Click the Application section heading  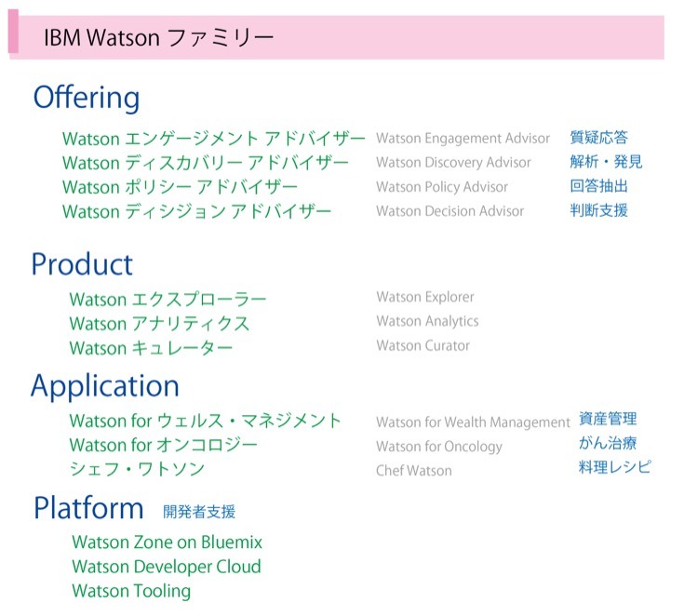[104, 385]
